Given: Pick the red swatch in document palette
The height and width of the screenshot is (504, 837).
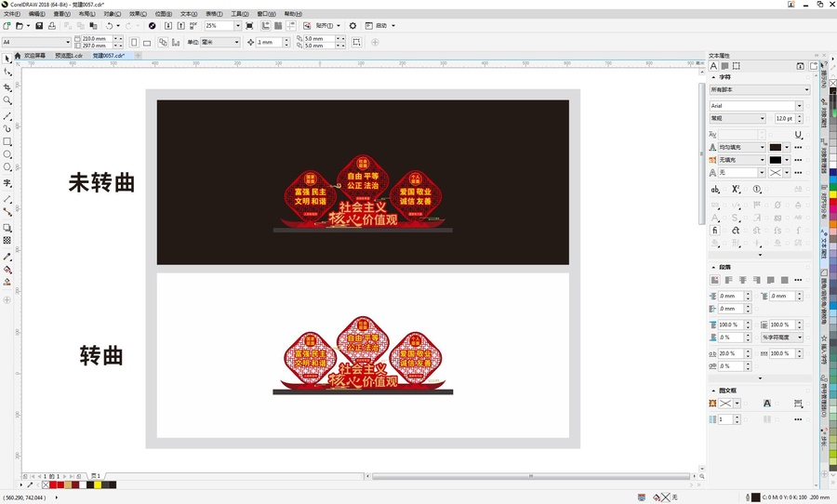Looking at the screenshot, I should 53,484.
